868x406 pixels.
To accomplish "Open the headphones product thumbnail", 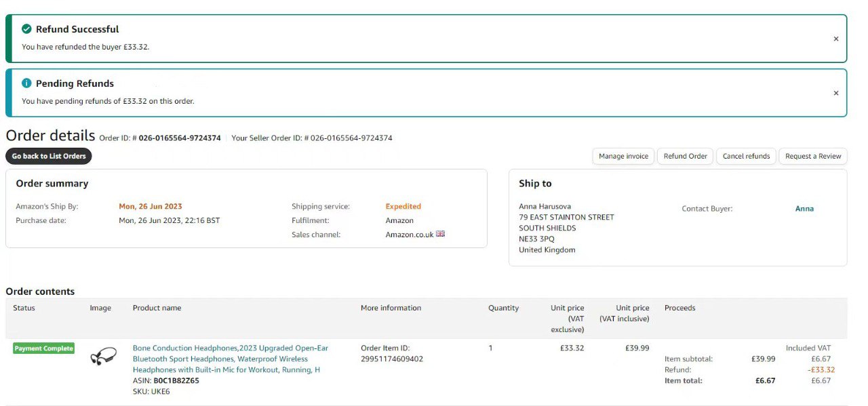I will coord(103,356).
